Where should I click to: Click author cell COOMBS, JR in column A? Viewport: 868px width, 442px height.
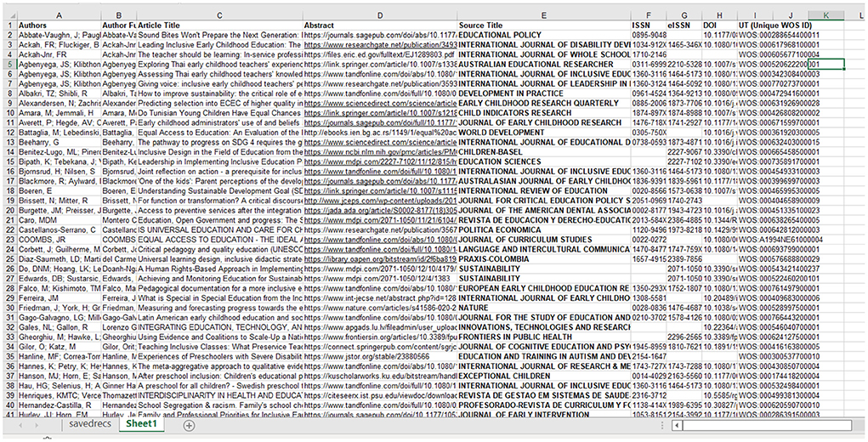click(x=60, y=240)
